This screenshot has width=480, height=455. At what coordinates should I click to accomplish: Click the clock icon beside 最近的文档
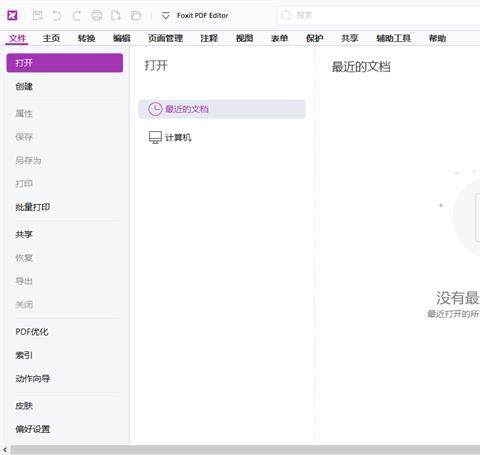pyautogui.click(x=155, y=109)
